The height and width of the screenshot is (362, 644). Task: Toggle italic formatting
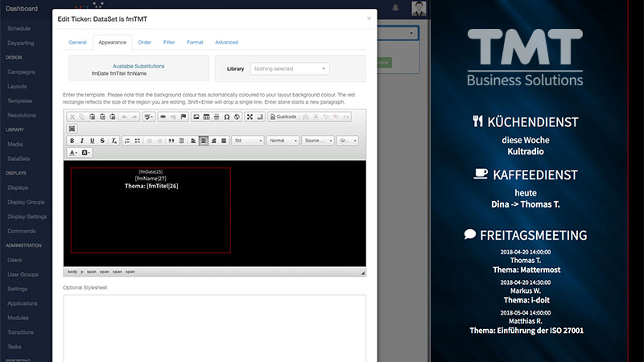point(82,141)
